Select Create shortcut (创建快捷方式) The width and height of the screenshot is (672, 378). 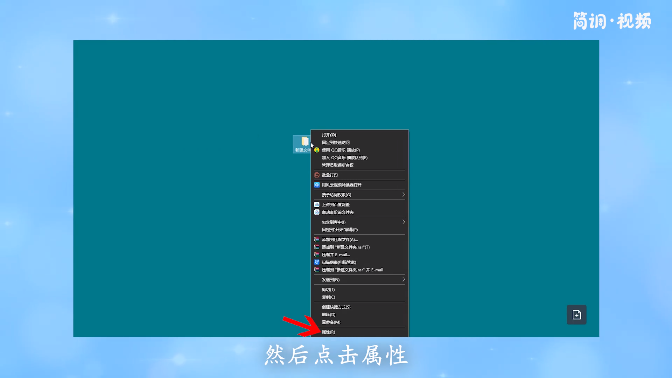pos(336,307)
